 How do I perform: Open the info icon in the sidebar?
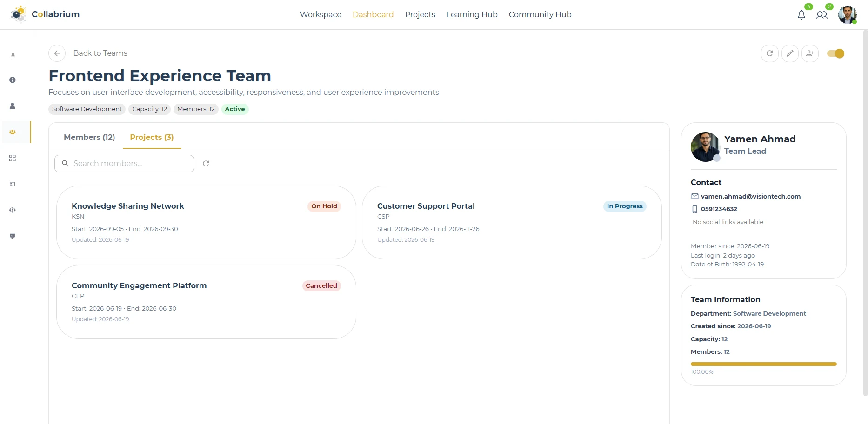point(13,80)
